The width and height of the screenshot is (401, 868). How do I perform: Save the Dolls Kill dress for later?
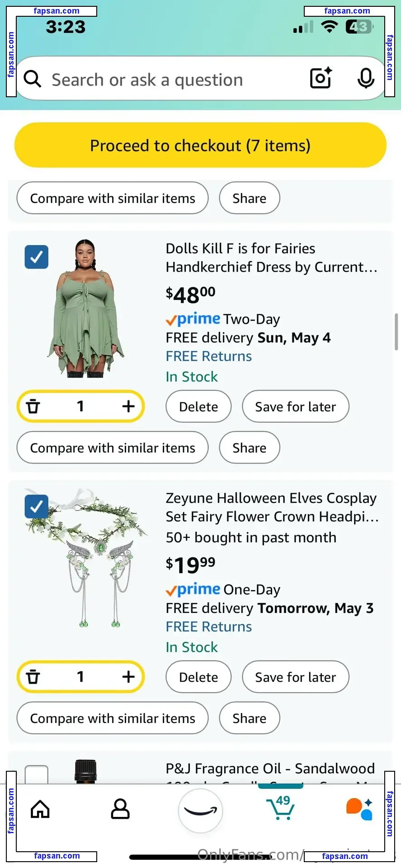295,406
